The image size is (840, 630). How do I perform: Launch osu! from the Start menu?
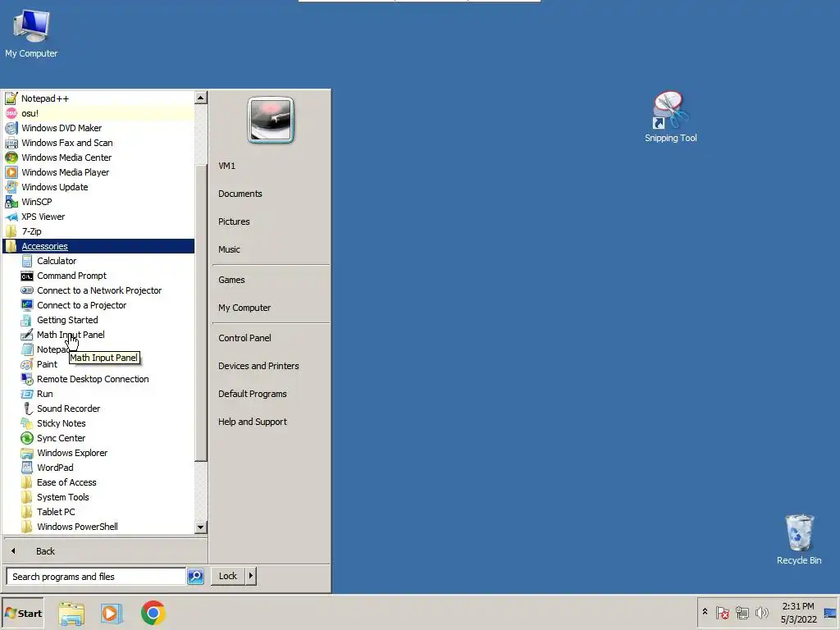tap(98, 113)
